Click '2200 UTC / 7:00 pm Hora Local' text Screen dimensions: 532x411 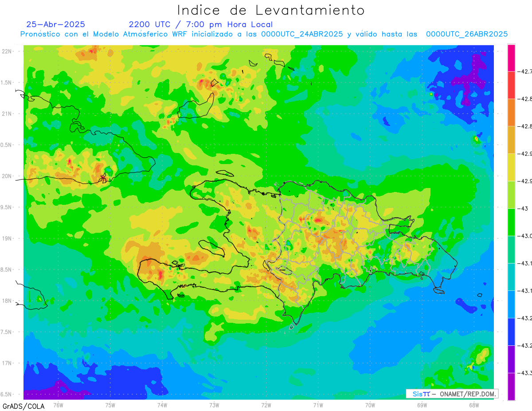click(201, 24)
